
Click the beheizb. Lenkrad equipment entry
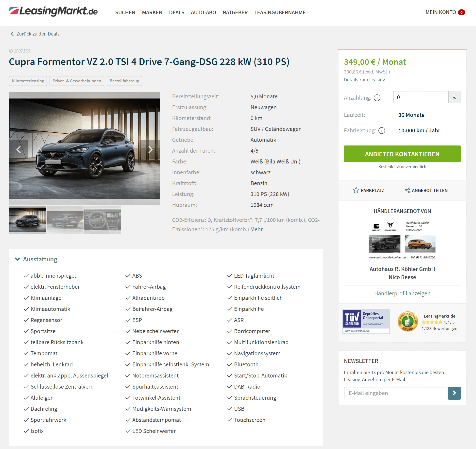pos(51,364)
